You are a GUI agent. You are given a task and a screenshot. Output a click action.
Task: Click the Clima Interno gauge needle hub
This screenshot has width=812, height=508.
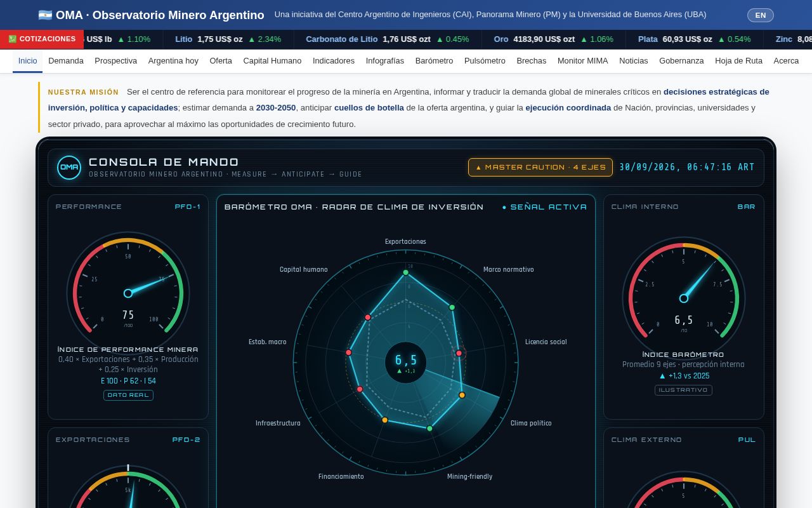[684, 298]
